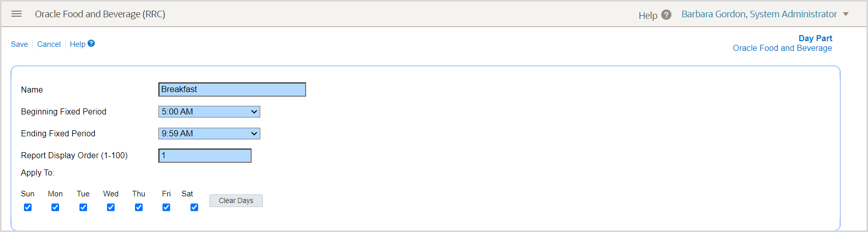Click the Name text field

(x=232, y=90)
